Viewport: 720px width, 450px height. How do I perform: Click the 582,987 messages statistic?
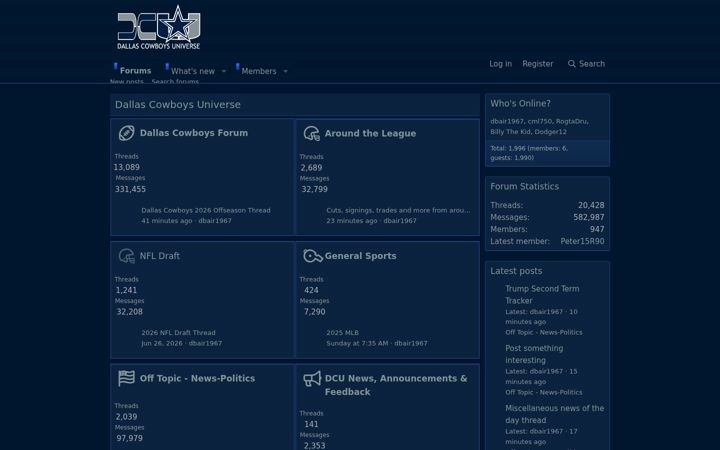(x=589, y=217)
